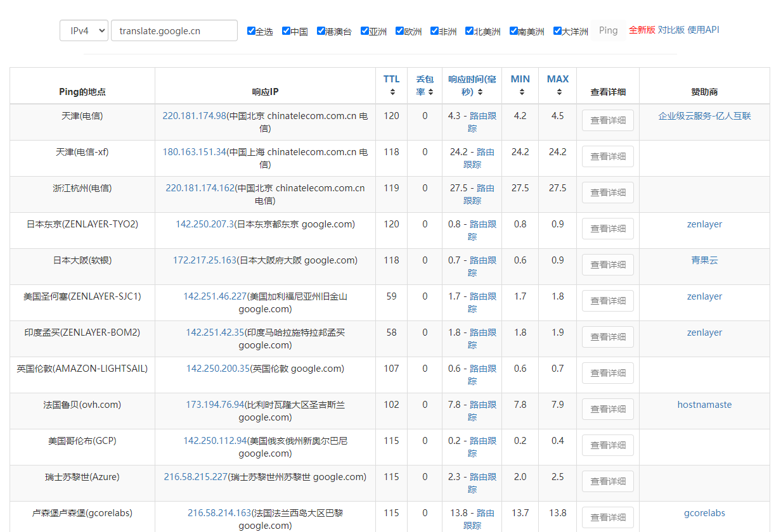
Task: Uncheck the 非洲 region checkbox
Action: point(434,30)
